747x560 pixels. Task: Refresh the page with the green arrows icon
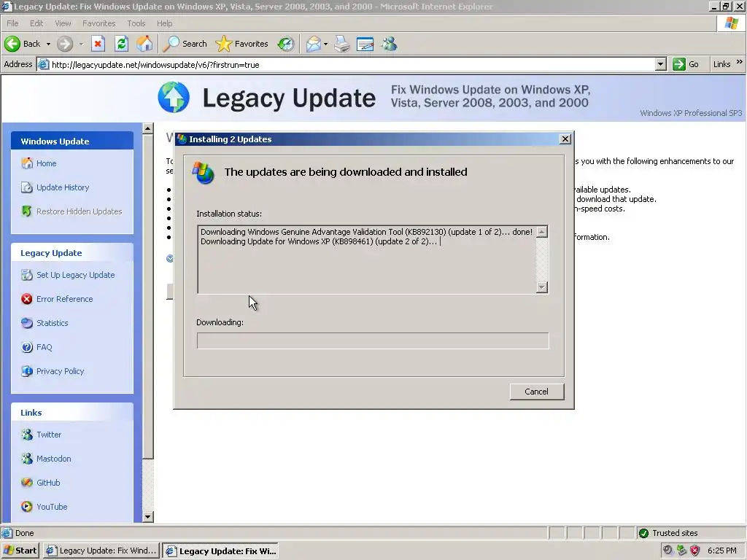[122, 44]
